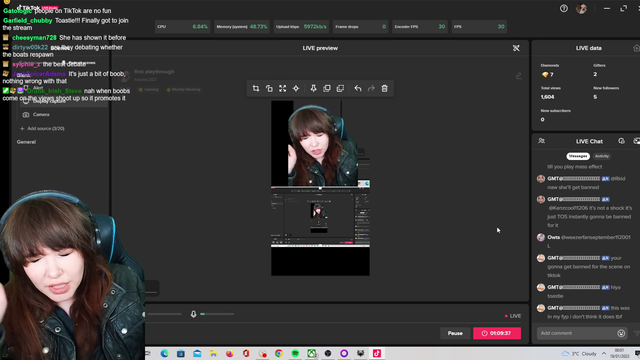
Task: Click Total views 1,604
Action: tap(547, 97)
